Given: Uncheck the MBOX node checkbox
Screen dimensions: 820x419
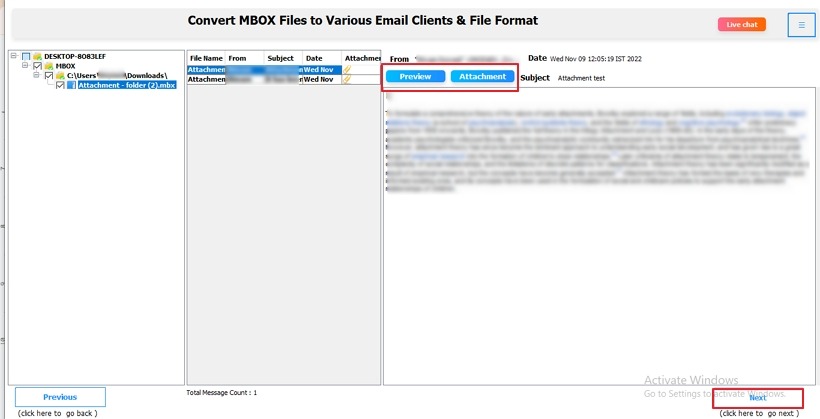Looking at the screenshot, I should click(37, 66).
